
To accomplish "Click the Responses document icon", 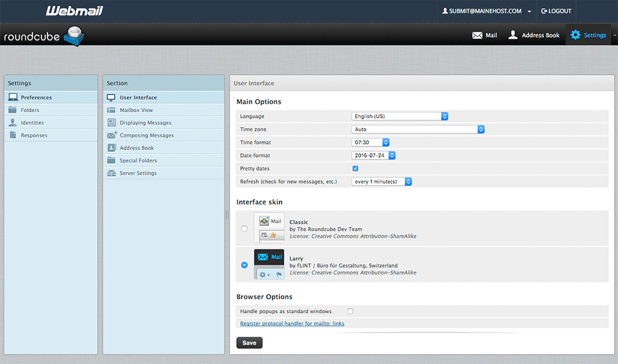I will point(13,135).
